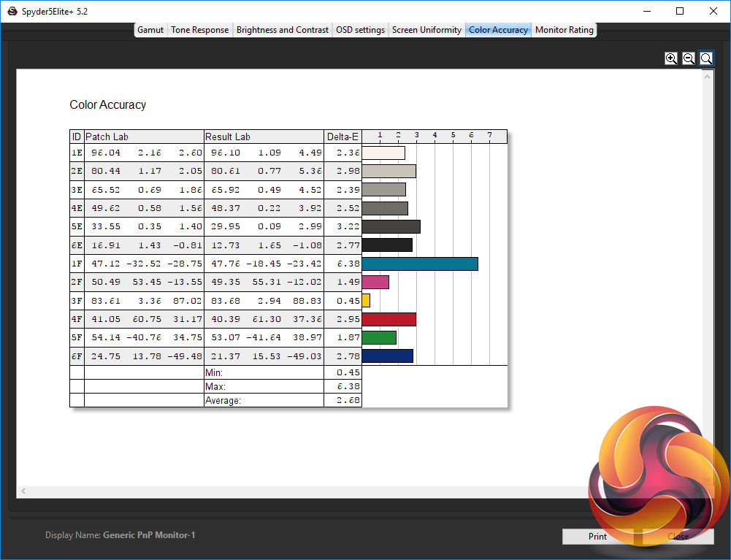The width and height of the screenshot is (731, 560).
Task: Click the reset zoom magnifier icon
Action: click(706, 58)
